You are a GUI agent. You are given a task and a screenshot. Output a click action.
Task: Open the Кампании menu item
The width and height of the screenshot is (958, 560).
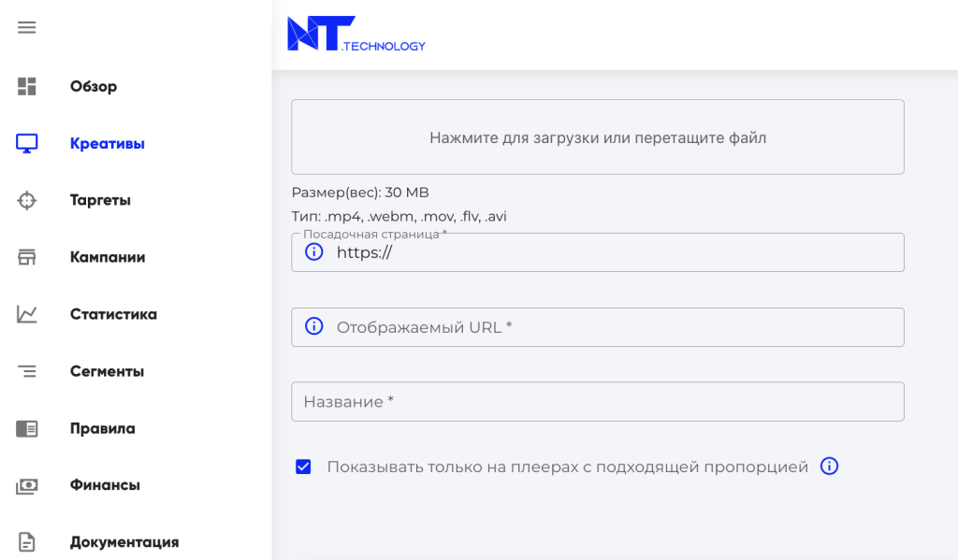[108, 257]
